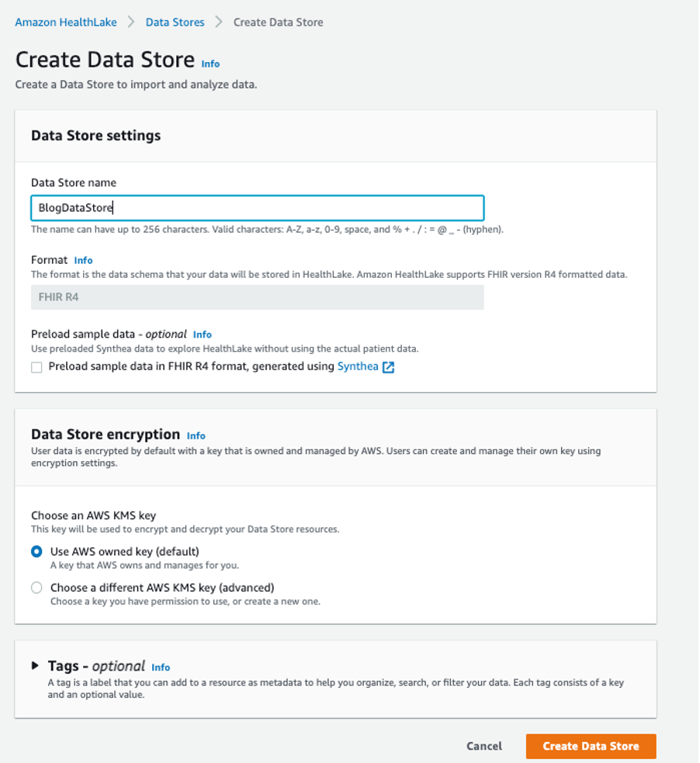
Task: Click the Cancel button
Action: point(483,746)
